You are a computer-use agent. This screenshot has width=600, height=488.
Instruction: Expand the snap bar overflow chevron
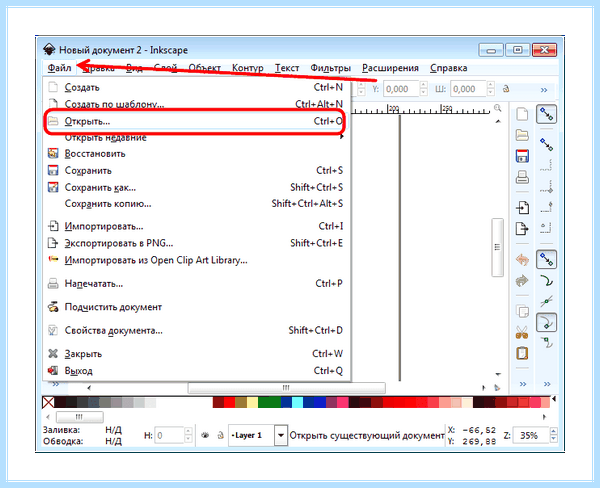(x=547, y=384)
